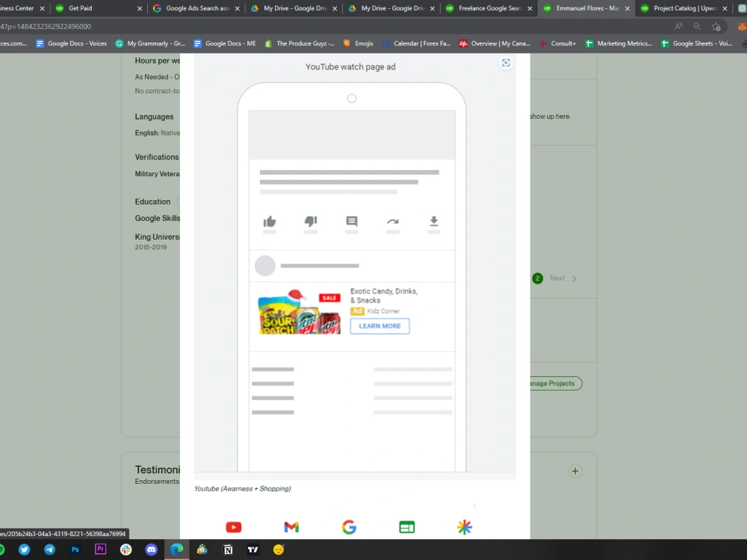The width and height of the screenshot is (747, 560).
Task: Click the share arrow icon in ad preview
Action: (x=393, y=222)
